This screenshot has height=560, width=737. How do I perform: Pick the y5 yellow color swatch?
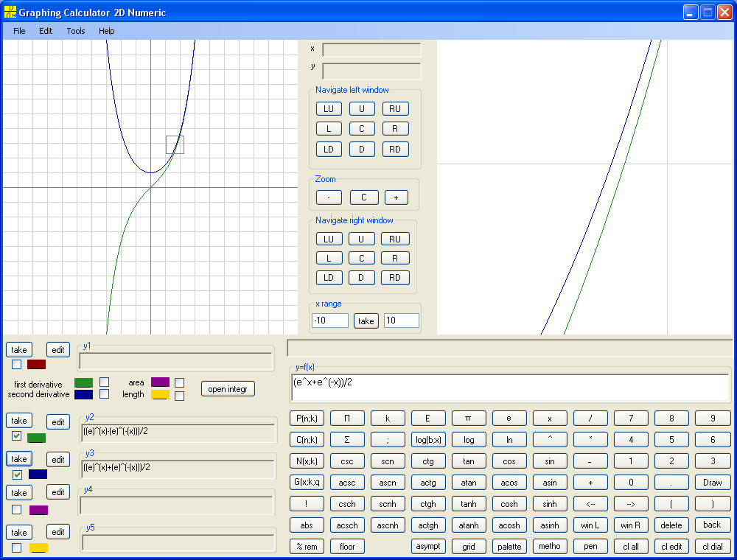coord(38,547)
